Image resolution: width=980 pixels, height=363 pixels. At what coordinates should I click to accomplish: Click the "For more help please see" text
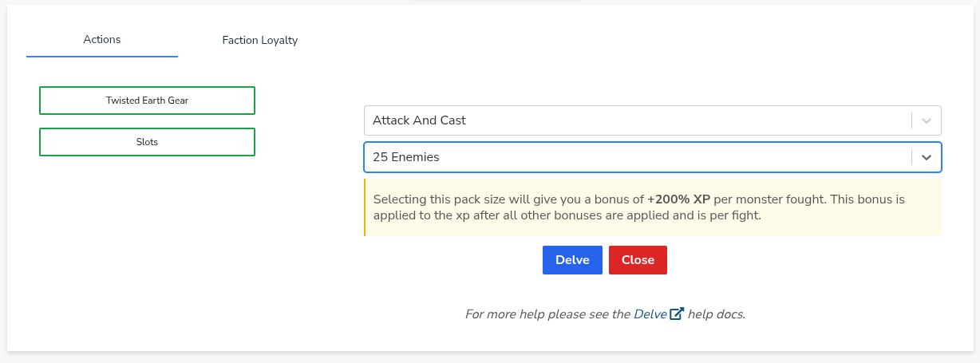(x=547, y=314)
